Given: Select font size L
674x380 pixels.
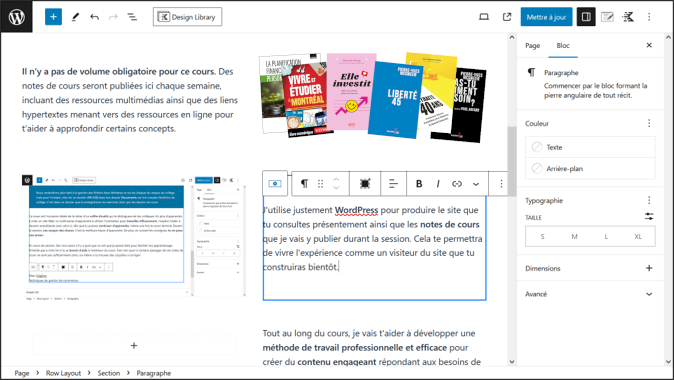Looking at the screenshot, I should click(x=606, y=236).
